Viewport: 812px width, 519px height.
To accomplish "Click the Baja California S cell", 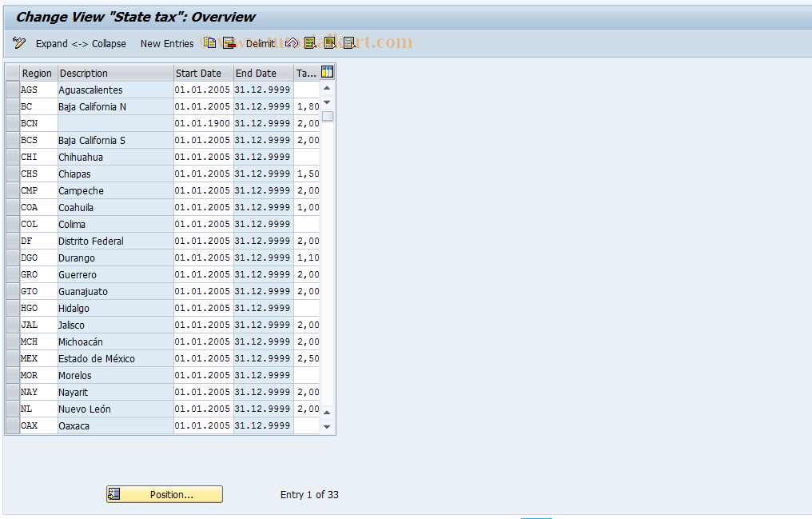I will [x=115, y=141].
